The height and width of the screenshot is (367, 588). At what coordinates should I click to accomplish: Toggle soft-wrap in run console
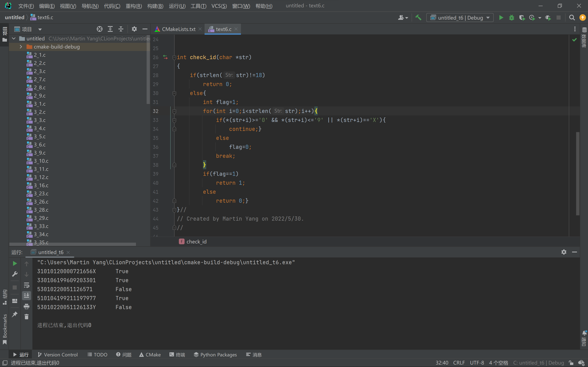[27, 285]
